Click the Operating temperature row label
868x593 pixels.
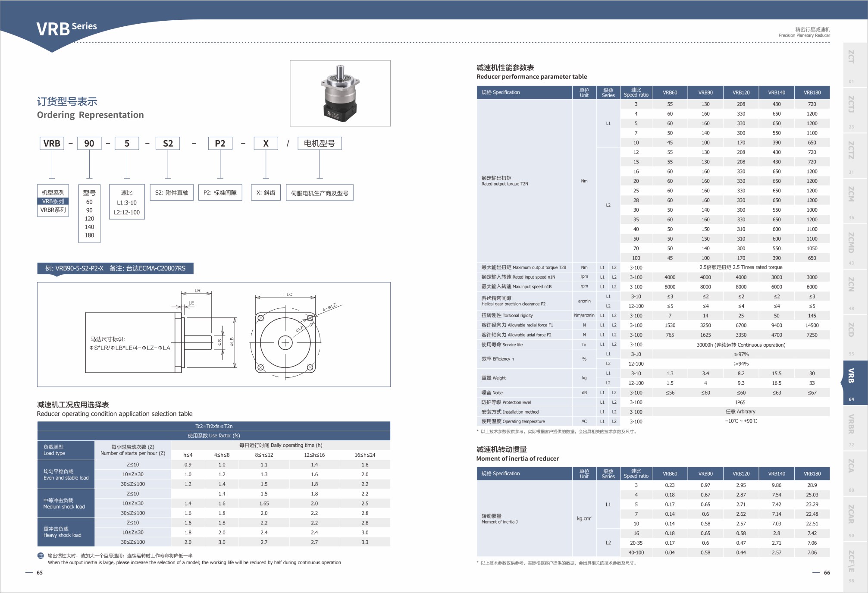coord(513,421)
